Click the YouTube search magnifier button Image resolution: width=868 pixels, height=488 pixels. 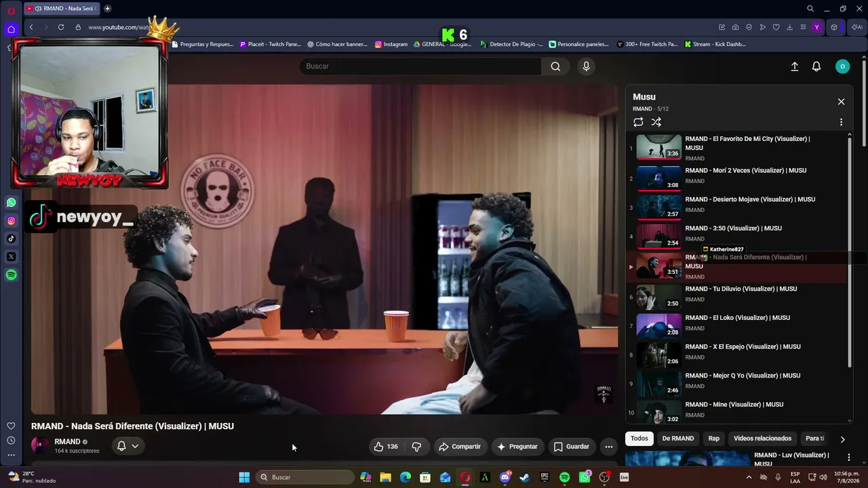(x=555, y=66)
